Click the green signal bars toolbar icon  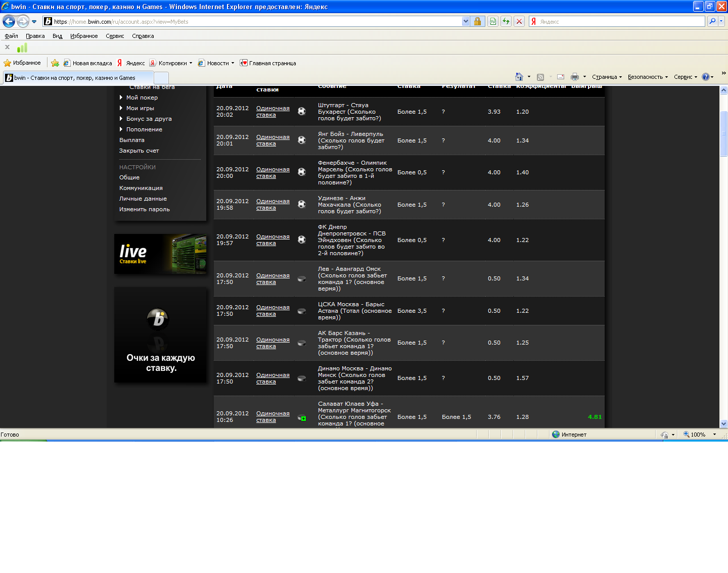(x=22, y=47)
